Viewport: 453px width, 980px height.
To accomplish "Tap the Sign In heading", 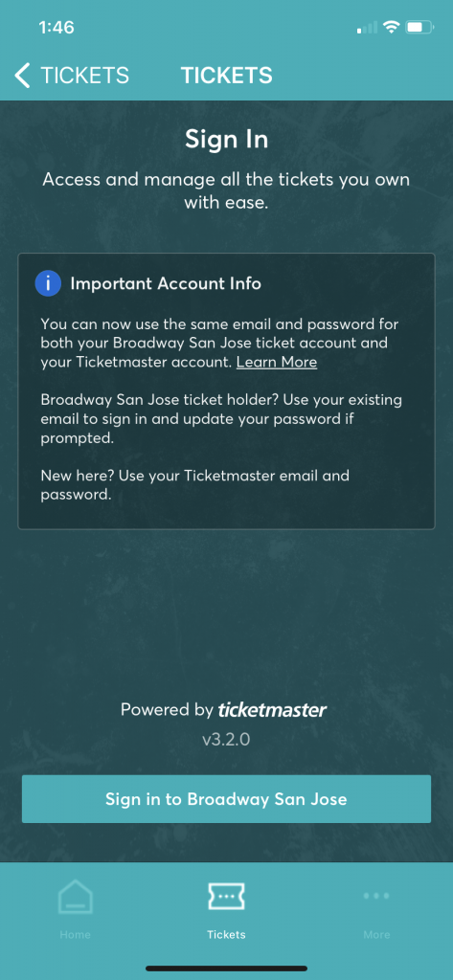I will [x=226, y=140].
